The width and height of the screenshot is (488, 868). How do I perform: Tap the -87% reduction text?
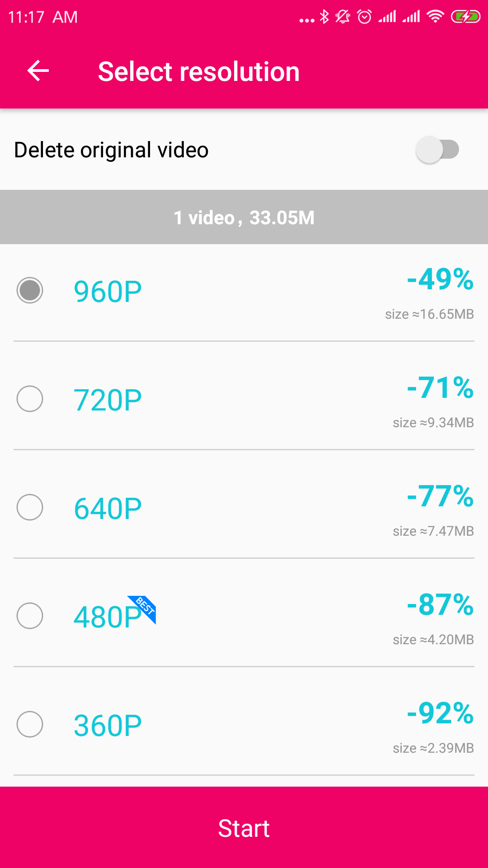(440, 604)
